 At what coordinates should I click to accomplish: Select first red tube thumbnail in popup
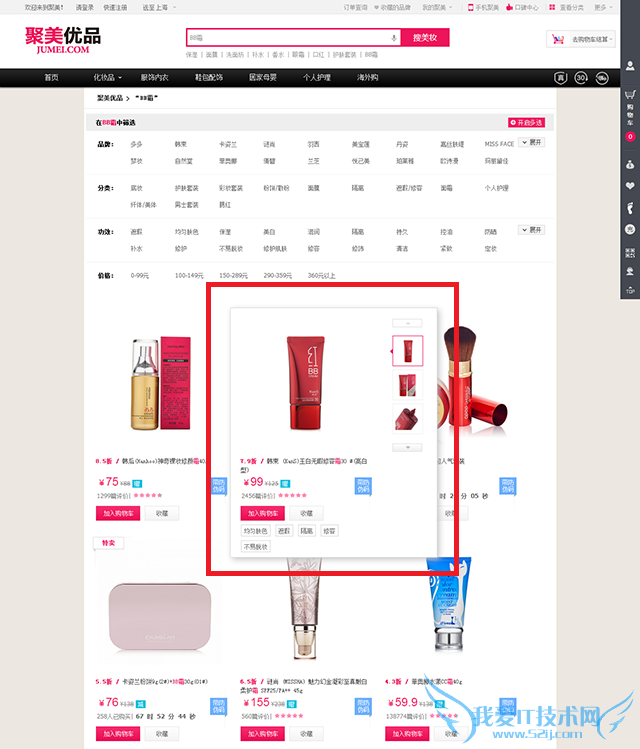coord(407,351)
